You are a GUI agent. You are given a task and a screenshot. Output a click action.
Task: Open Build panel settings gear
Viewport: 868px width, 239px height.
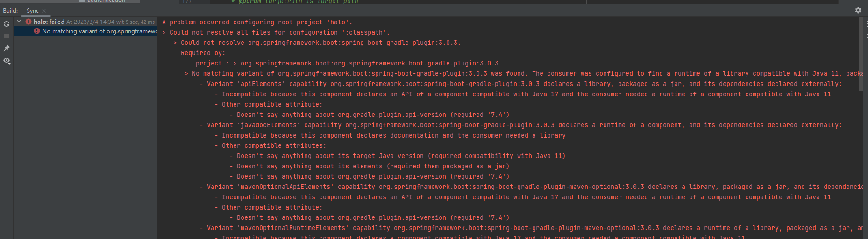(x=858, y=10)
